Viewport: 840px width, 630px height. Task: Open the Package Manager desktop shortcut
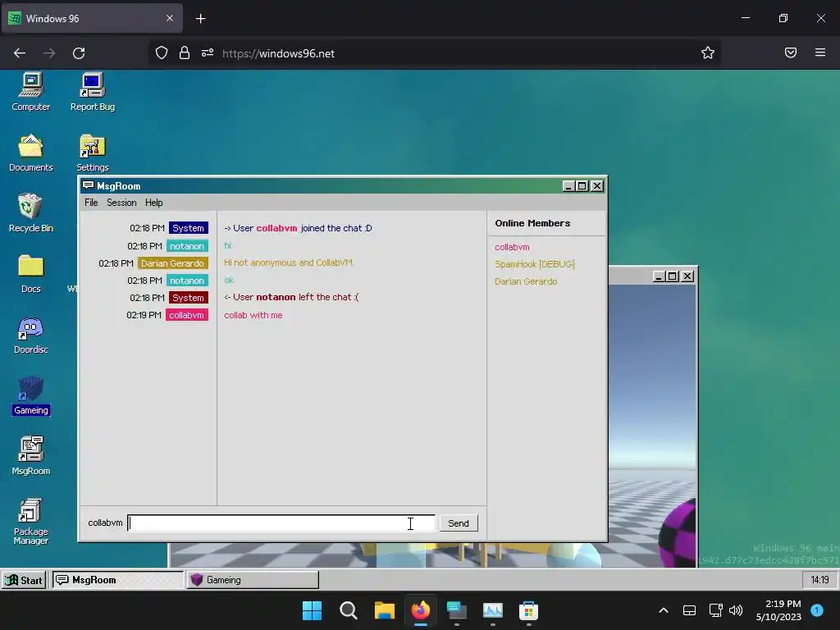point(31,521)
